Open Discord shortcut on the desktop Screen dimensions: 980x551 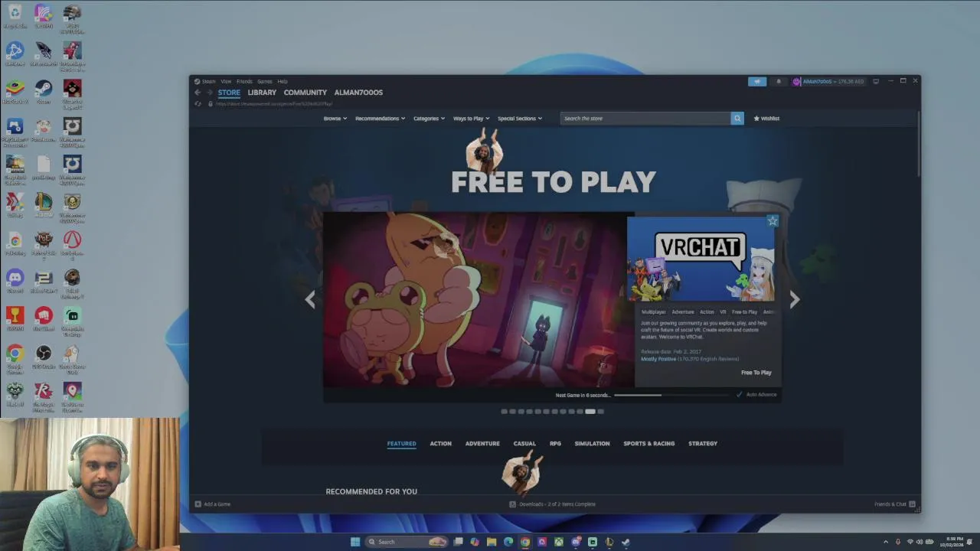15,281
